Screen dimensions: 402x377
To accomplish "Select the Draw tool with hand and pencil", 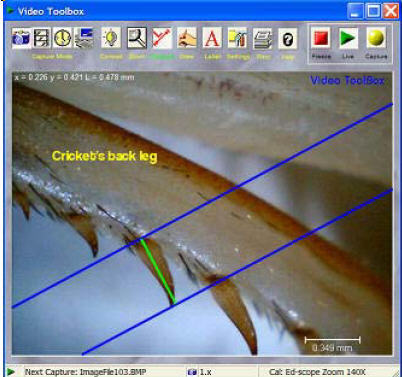I will (x=187, y=38).
